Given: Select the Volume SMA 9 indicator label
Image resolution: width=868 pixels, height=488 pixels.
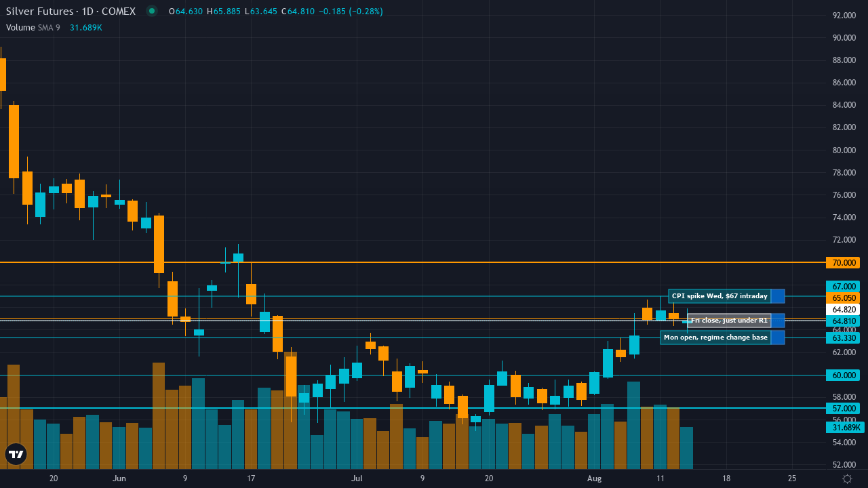Looking at the screenshot, I should pyautogui.click(x=33, y=27).
